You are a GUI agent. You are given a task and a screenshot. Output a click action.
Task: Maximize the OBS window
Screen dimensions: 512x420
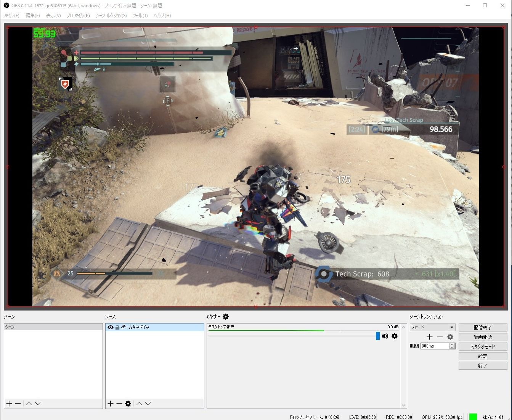[485, 5]
